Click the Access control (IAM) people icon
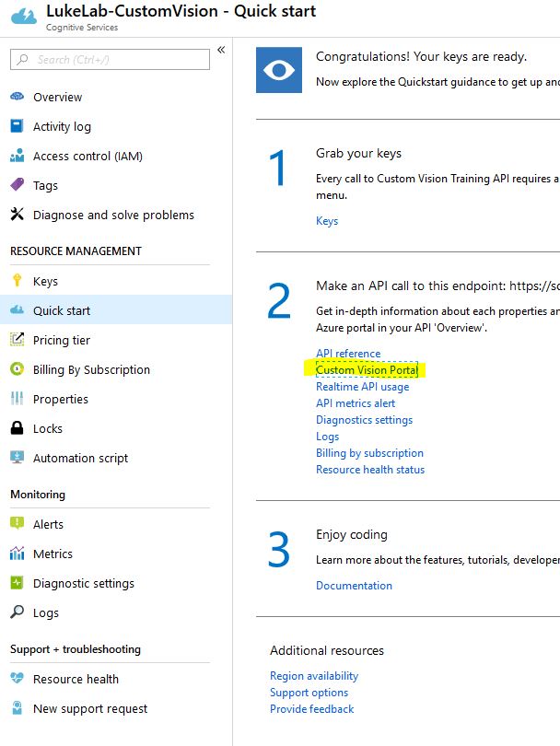Image resolution: width=560 pixels, height=746 pixels. [17, 156]
